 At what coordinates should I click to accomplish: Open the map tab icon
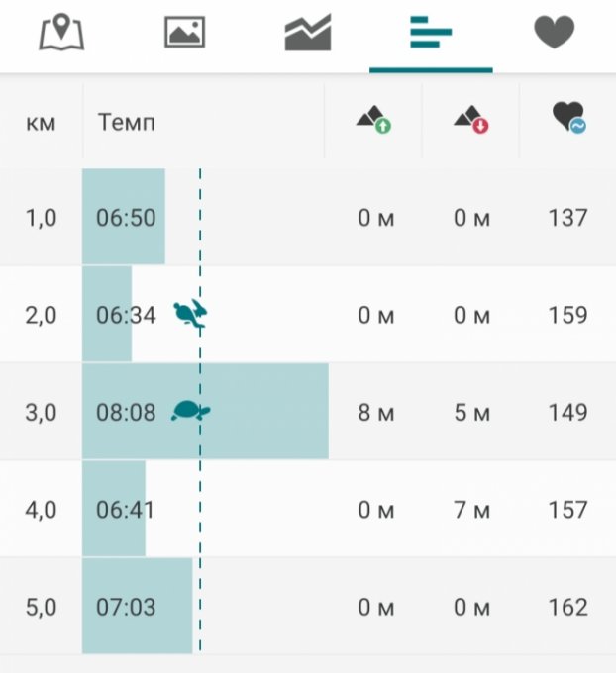pyautogui.click(x=61, y=33)
